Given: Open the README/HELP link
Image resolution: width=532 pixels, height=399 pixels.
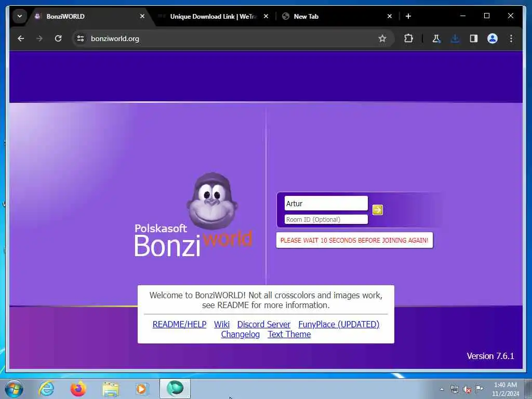Looking at the screenshot, I should coord(179,324).
